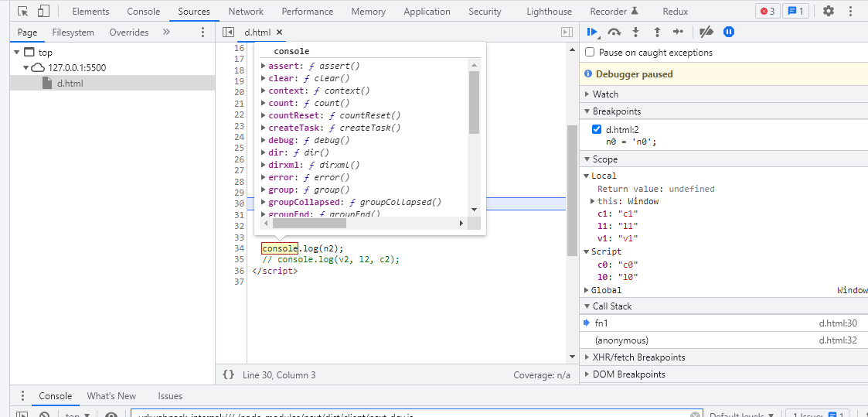Expand the assert property in console popup
The width and height of the screenshot is (868, 417).
point(264,66)
